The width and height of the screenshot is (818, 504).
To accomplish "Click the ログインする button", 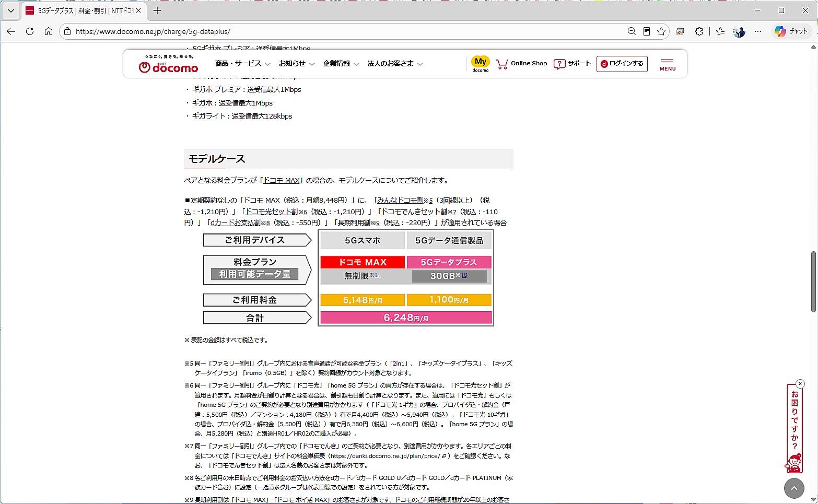I will tap(622, 64).
